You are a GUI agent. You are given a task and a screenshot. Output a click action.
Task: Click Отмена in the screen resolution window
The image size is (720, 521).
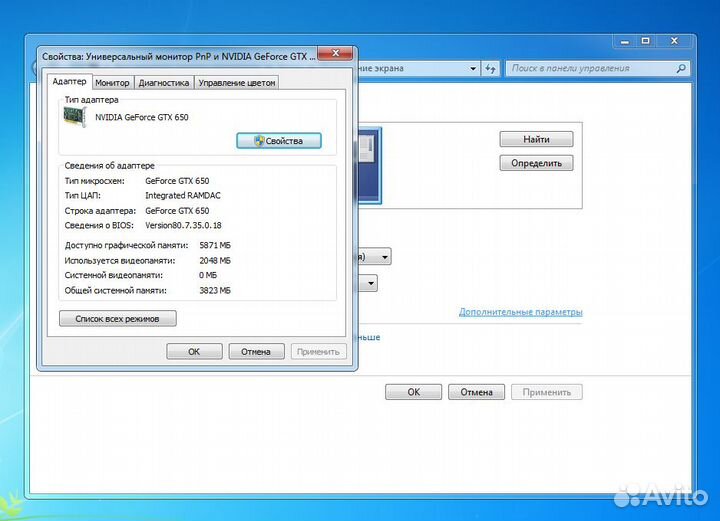coord(477,392)
